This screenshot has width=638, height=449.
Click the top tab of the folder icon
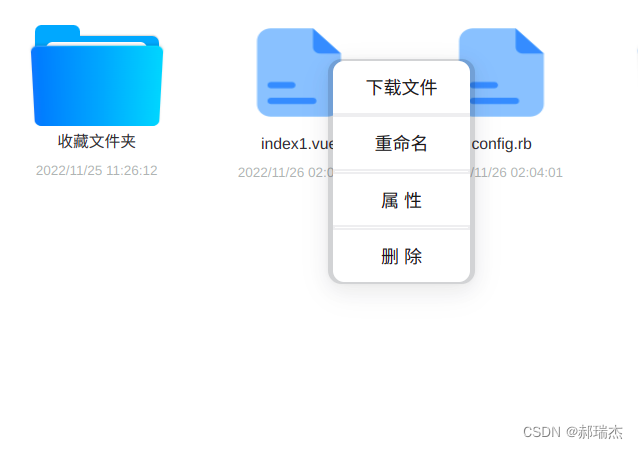pyautogui.click(x=57, y=32)
